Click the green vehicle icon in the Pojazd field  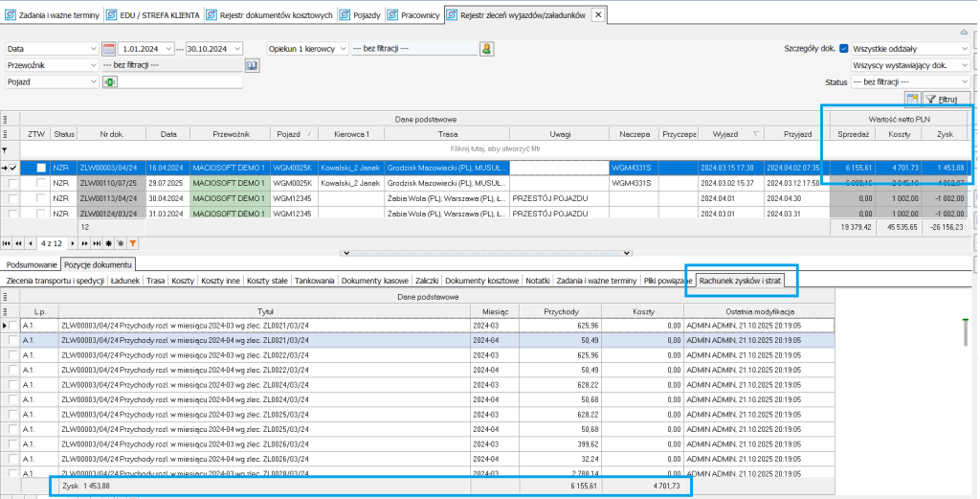point(109,82)
